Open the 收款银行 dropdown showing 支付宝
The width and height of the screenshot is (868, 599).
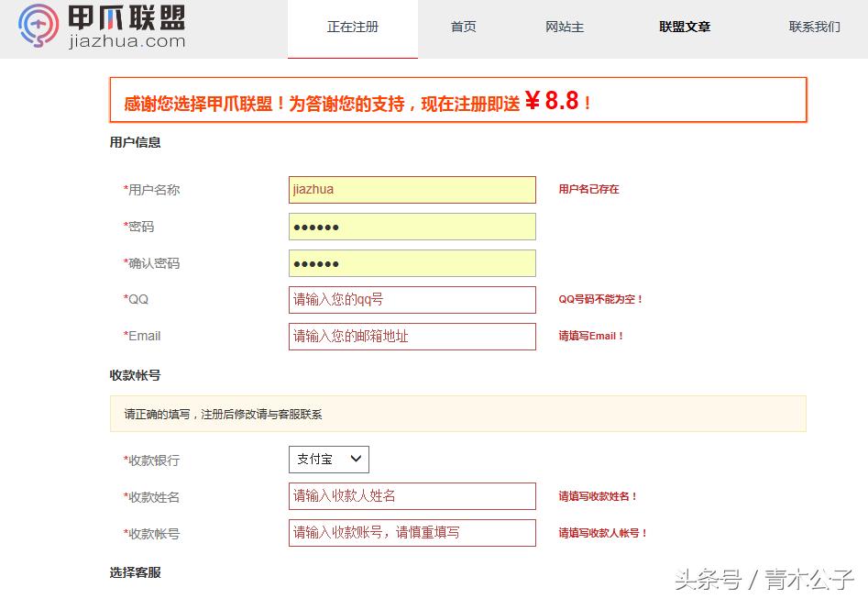(327, 459)
